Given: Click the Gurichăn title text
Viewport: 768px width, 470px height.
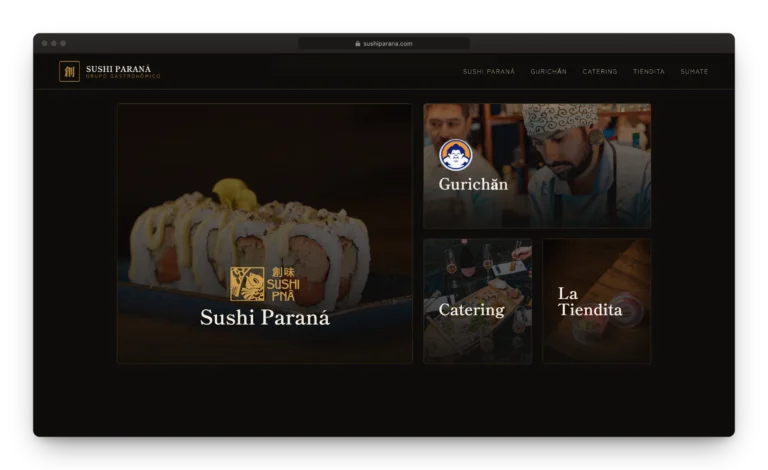Looking at the screenshot, I should (473, 184).
